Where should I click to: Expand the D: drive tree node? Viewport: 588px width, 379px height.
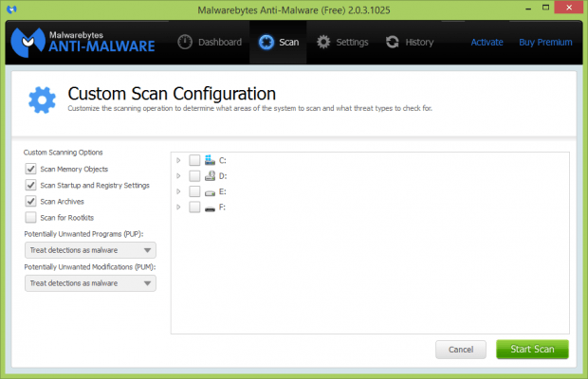point(178,176)
